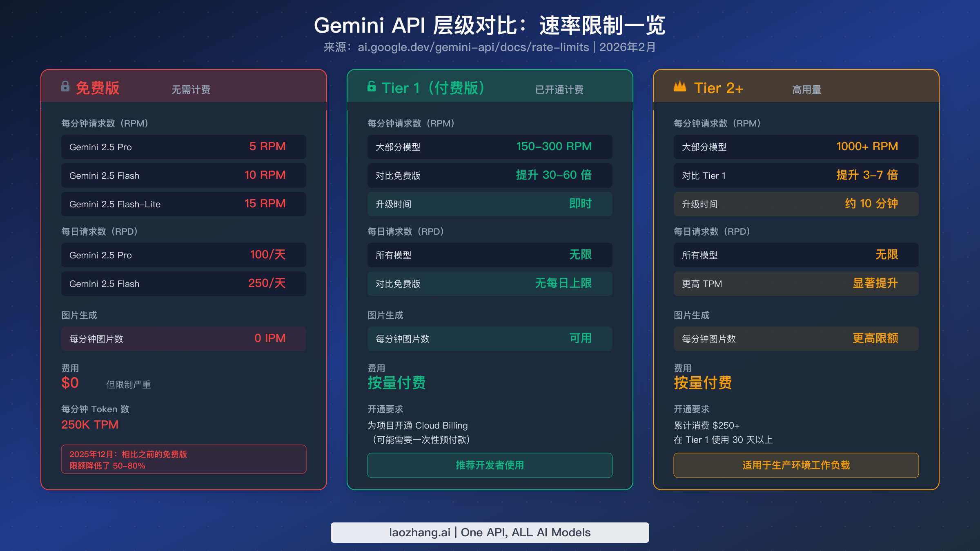Select the Gemini 2.5 Pro 5 RPM row
Image resolution: width=980 pixels, height=551 pixels.
[x=183, y=147]
